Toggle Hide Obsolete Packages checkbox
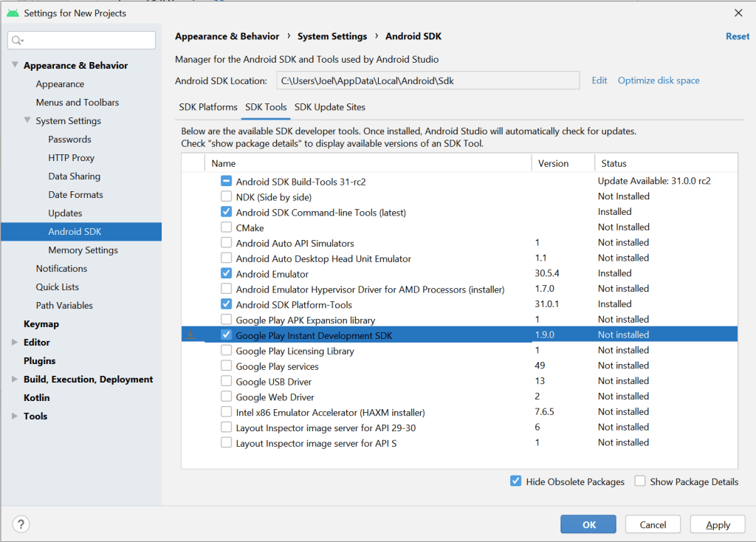This screenshot has height=542, width=756. coord(516,481)
